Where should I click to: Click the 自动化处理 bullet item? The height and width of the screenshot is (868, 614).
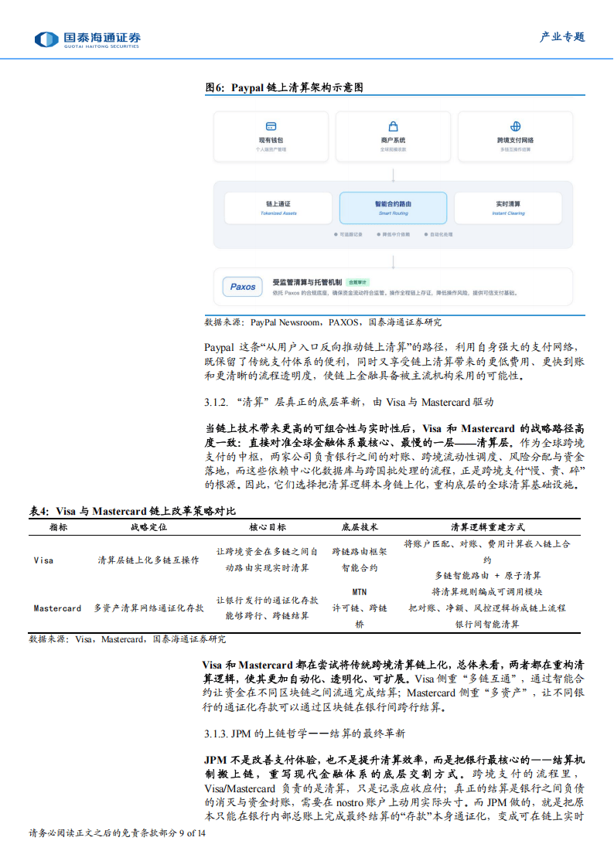click(x=438, y=233)
